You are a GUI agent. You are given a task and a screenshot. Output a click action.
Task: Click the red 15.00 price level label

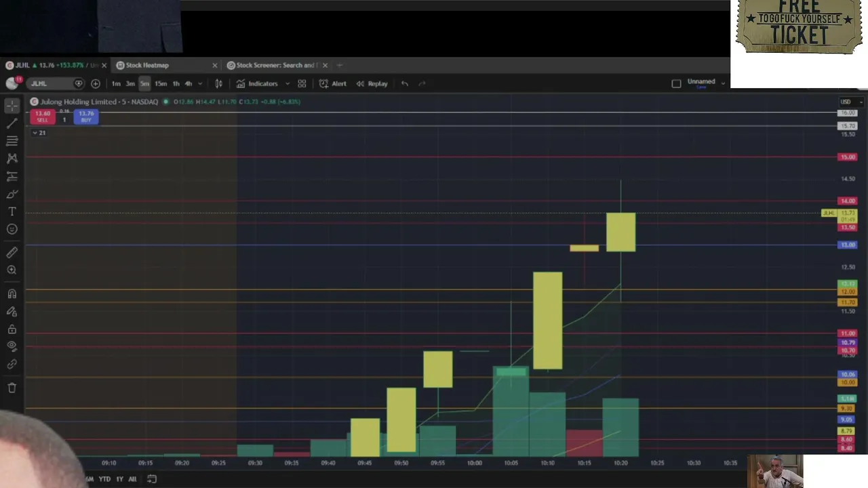848,157
